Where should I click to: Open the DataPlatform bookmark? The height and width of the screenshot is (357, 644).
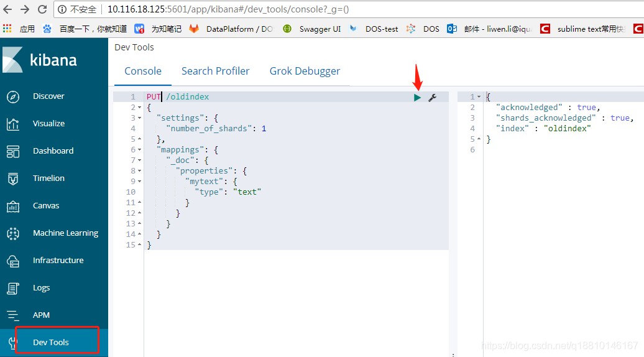239,29
